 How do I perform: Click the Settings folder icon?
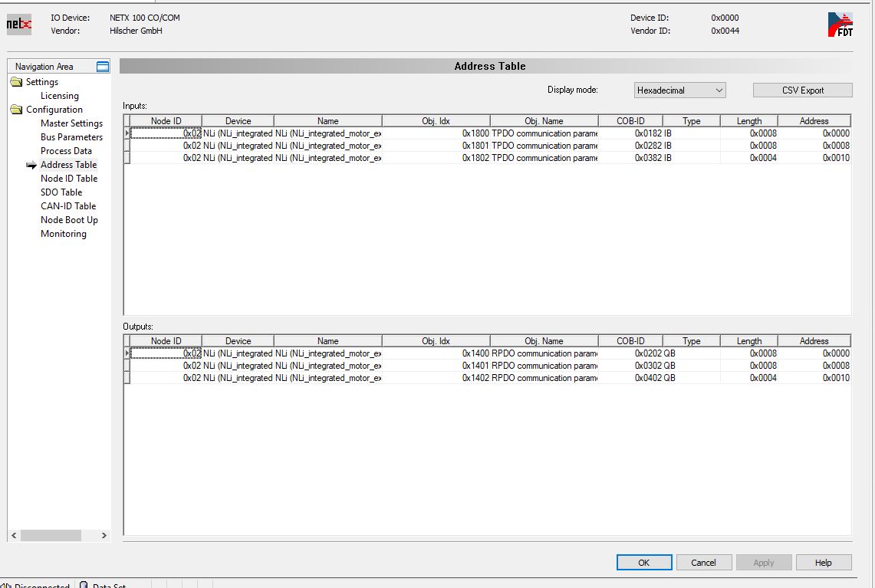pos(16,82)
